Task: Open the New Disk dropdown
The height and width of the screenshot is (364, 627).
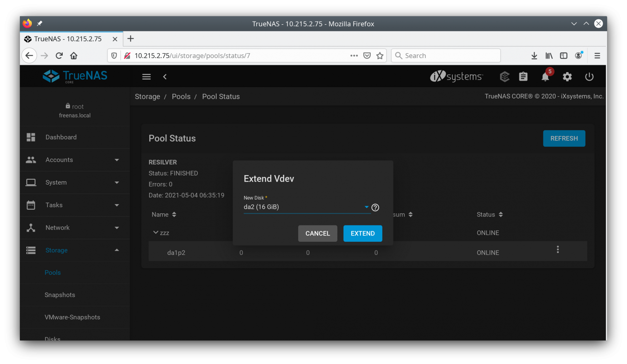Action: [x=307, y=207]
